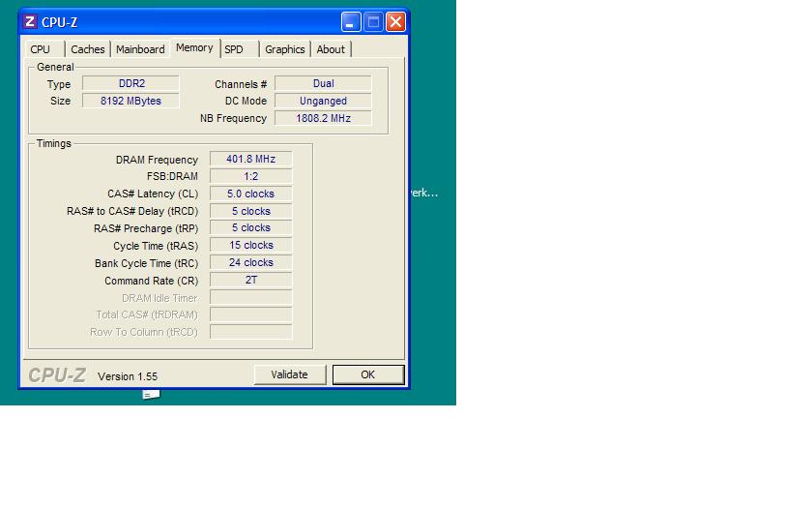Viewport: 812px width, 508px height.
Task: Click the CPU-Z window title text
Action: click(60, 22)
